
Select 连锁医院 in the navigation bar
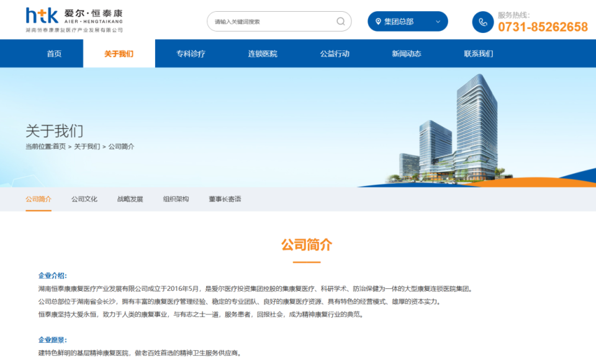click(261, 53)
